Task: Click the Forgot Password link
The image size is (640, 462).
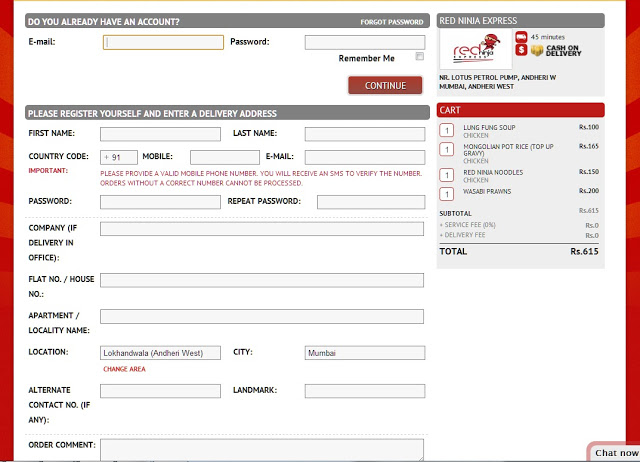Action: click(x=391, y=22)
